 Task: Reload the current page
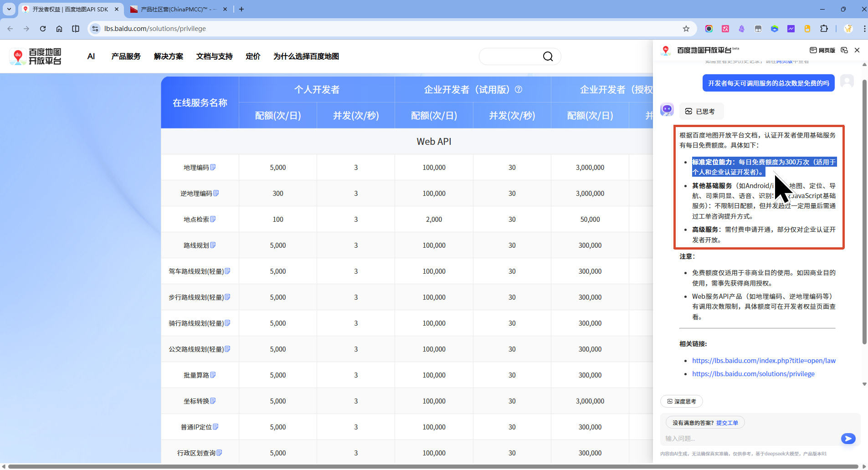[x=43, y=29]
